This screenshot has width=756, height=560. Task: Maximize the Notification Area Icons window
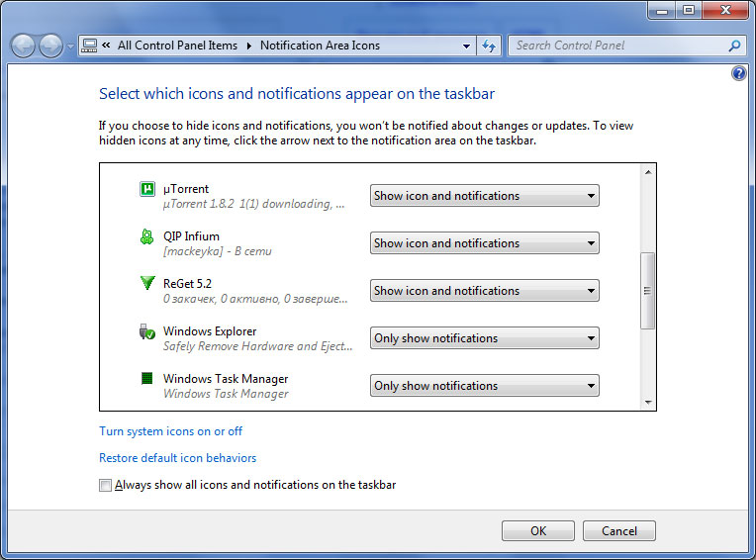pos(689,10)
